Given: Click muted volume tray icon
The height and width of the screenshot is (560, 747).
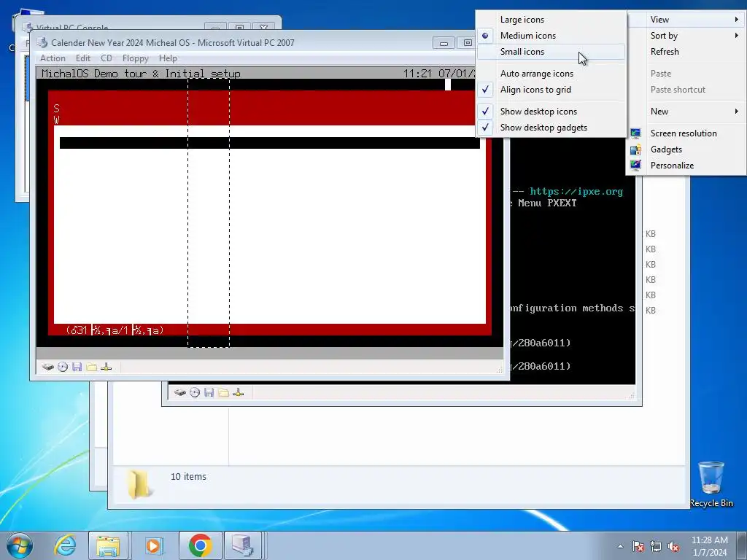Looking at the screenshot, I should [x=673, y=546].
